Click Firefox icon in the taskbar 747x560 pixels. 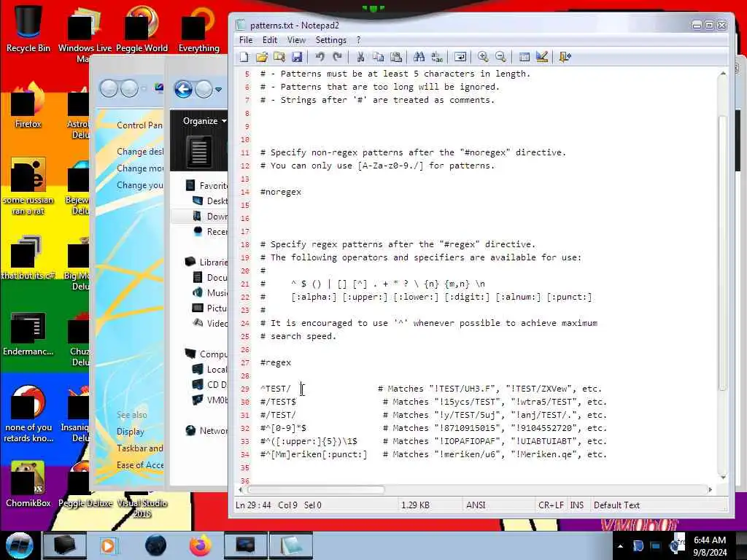pyautogui.click(x=200, y=545)
